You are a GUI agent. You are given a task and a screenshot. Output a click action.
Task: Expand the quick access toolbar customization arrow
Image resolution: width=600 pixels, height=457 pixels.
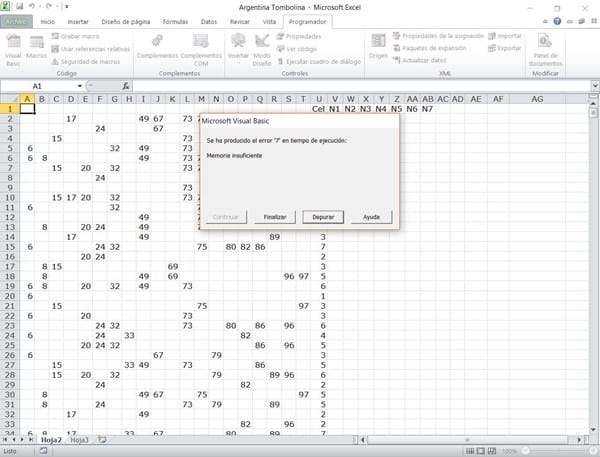pos(67,7)
